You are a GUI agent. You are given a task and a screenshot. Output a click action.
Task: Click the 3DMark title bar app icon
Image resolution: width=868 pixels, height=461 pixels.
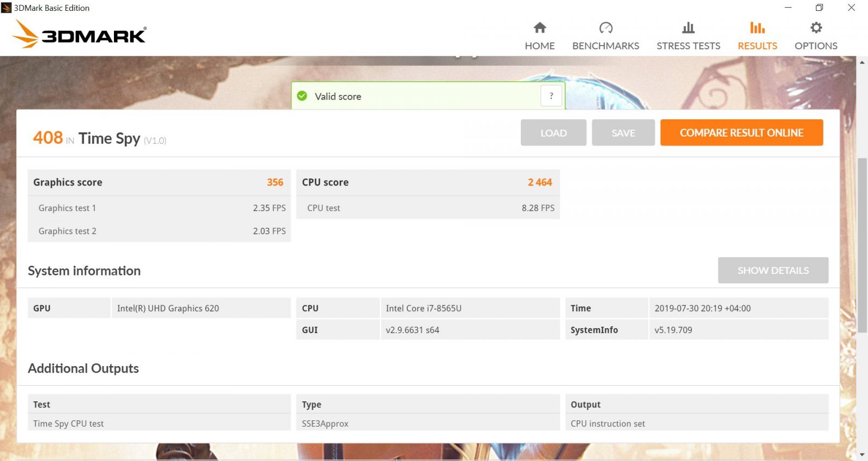pos(7,8)
